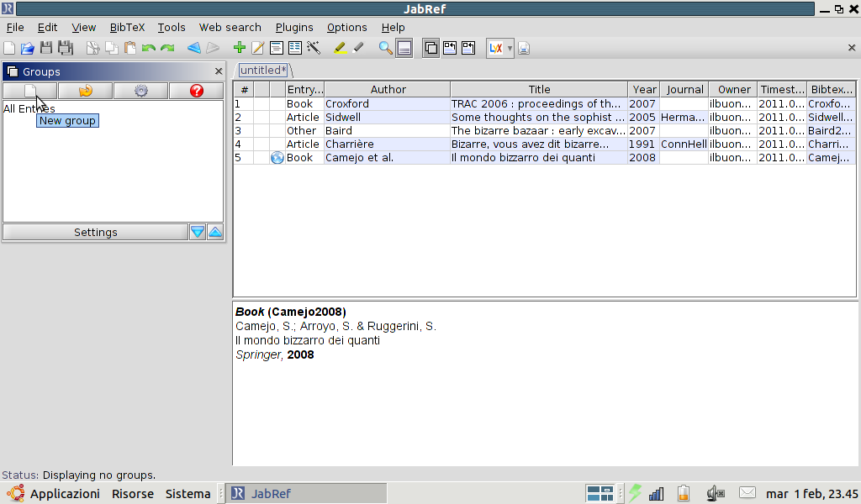The height and width of the screenshot is (504, 861).
Task: Select the title 'Il mondo bizzarro dei quanti'
Action: pos(523,158)
